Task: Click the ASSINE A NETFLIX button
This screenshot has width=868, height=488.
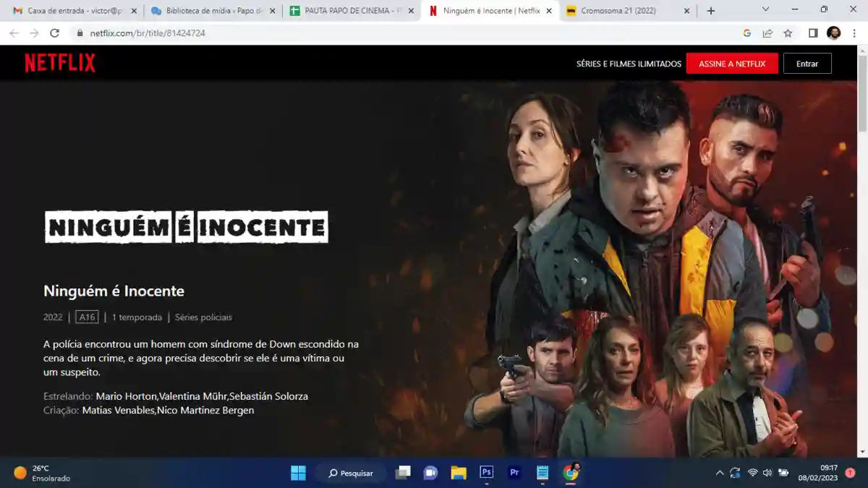Action: pyautogui.click(x=732, y=64)
